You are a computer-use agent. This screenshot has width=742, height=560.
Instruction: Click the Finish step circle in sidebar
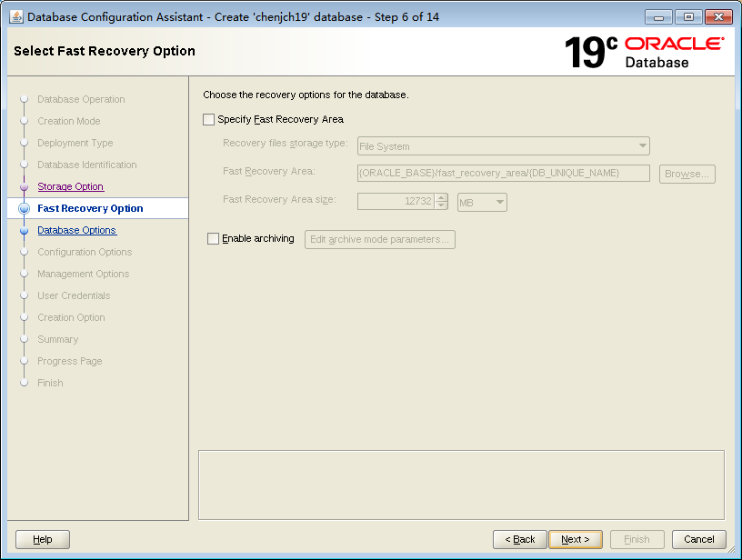[23, 383]
